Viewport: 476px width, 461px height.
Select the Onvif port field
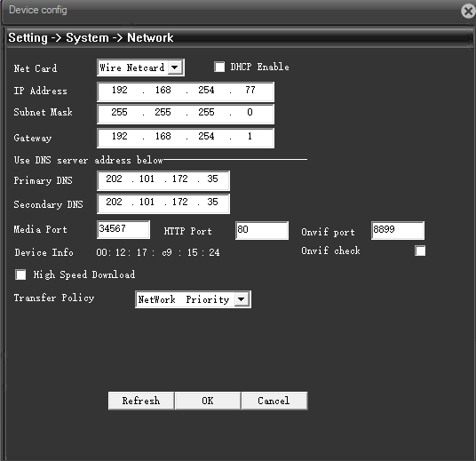pyautogui.click(x=398, y=231)
